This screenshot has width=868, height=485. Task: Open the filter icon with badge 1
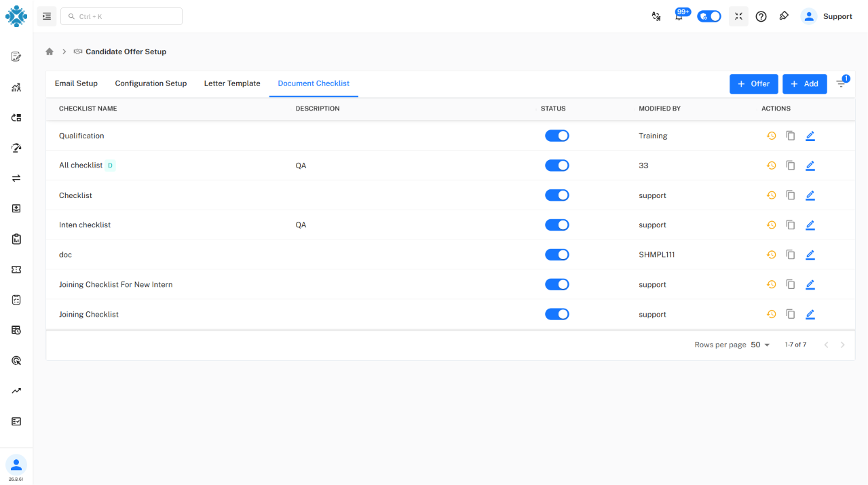(842, 83)
